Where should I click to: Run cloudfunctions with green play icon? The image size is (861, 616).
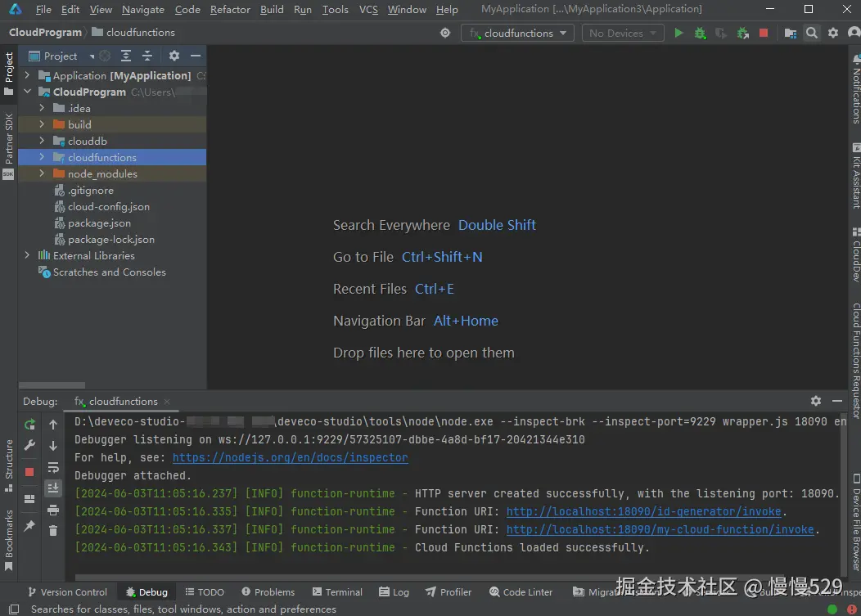[678, 33]
